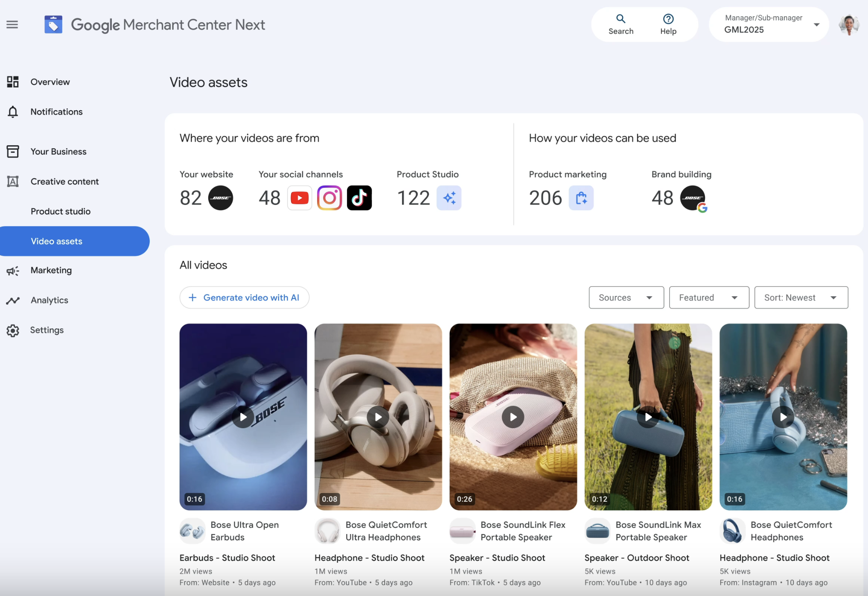Play the Speaker Outdoor Shoot video
The height and width of the screenshot is (596, 868).
tap(648, 417)
